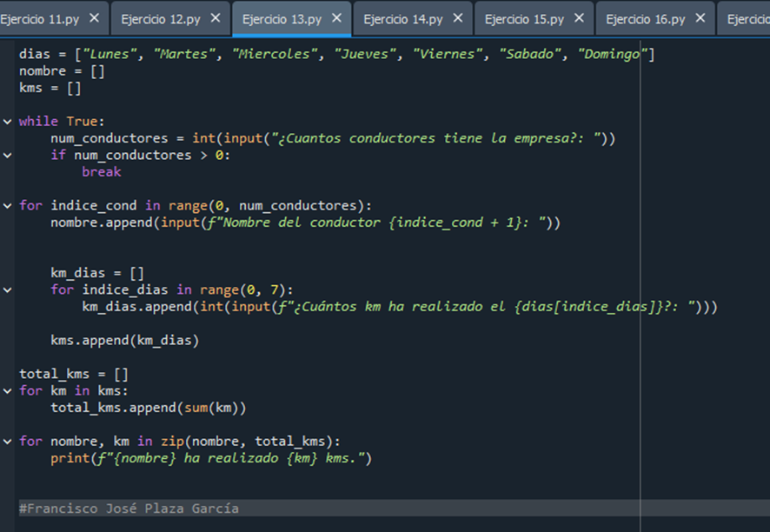Collapse the 'for km in kms' loop
Screen dimensions: 770x532
(x=8, y=391)
